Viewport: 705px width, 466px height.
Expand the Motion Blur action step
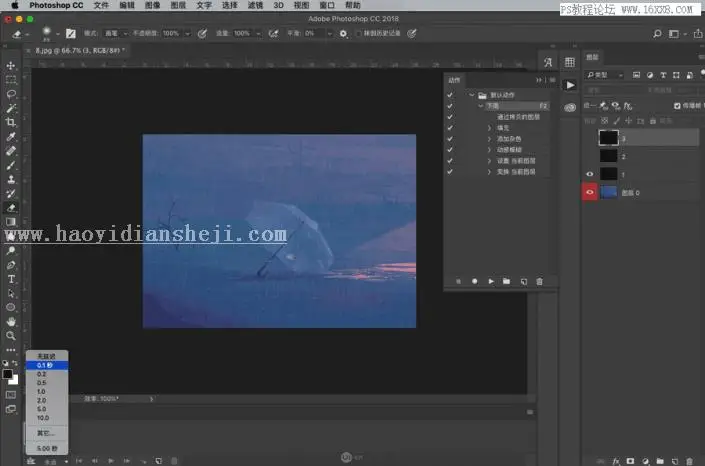tap(490, 149)
